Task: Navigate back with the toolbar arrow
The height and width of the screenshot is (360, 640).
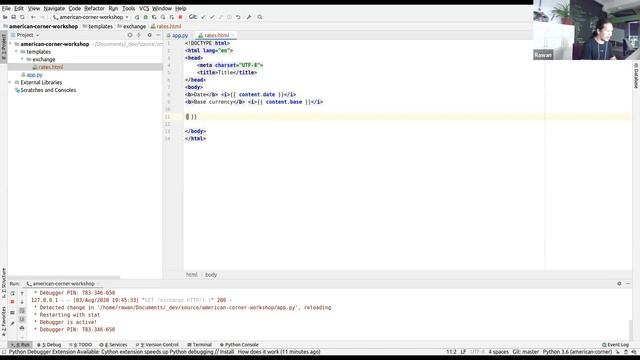Action: coord(33,17)
